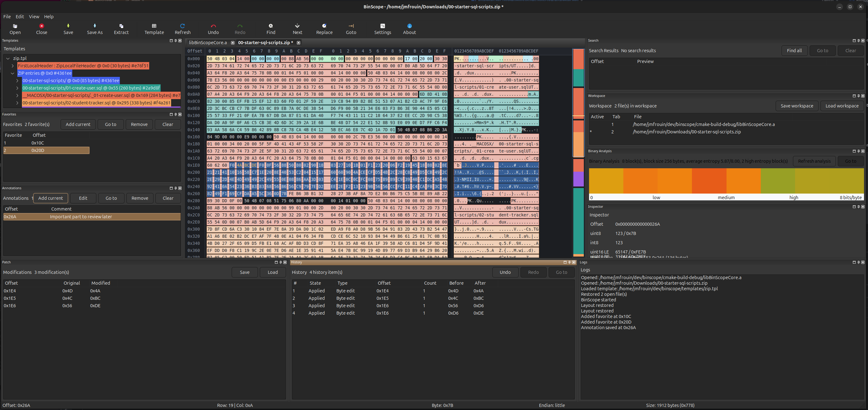The image size is (868, 410).
Task: Open the Help menu
Action: [49, 16]
